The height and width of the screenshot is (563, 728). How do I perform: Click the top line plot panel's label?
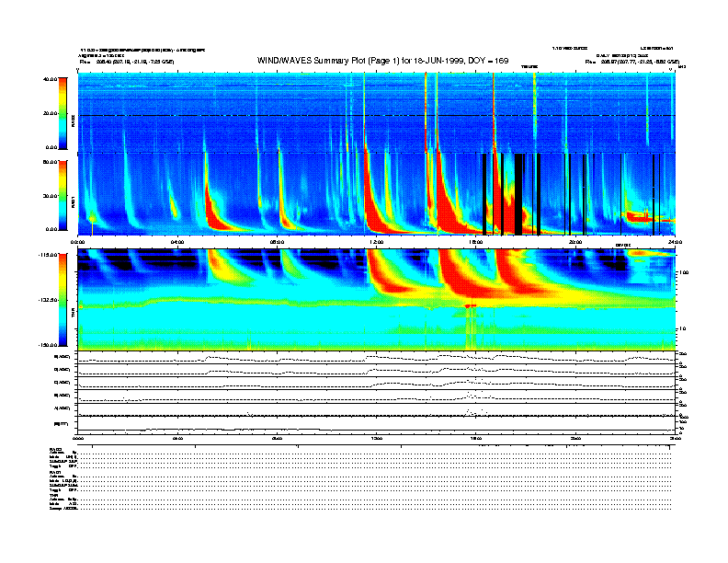pyautogui.click(x=63, y=357)
